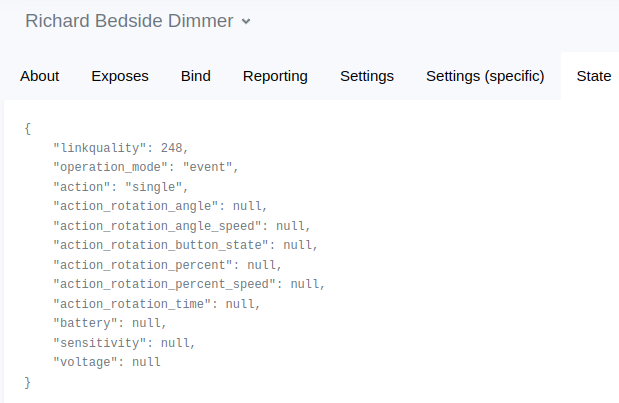
Task: Click the voltage null line
Action: click(107, 362)
